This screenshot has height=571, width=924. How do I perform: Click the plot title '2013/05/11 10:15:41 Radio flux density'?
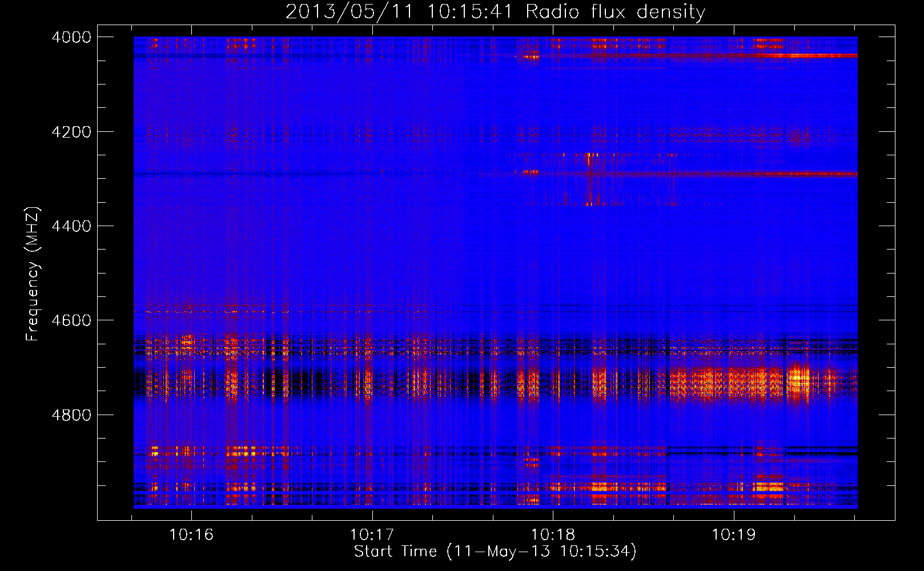click(495, 12)
